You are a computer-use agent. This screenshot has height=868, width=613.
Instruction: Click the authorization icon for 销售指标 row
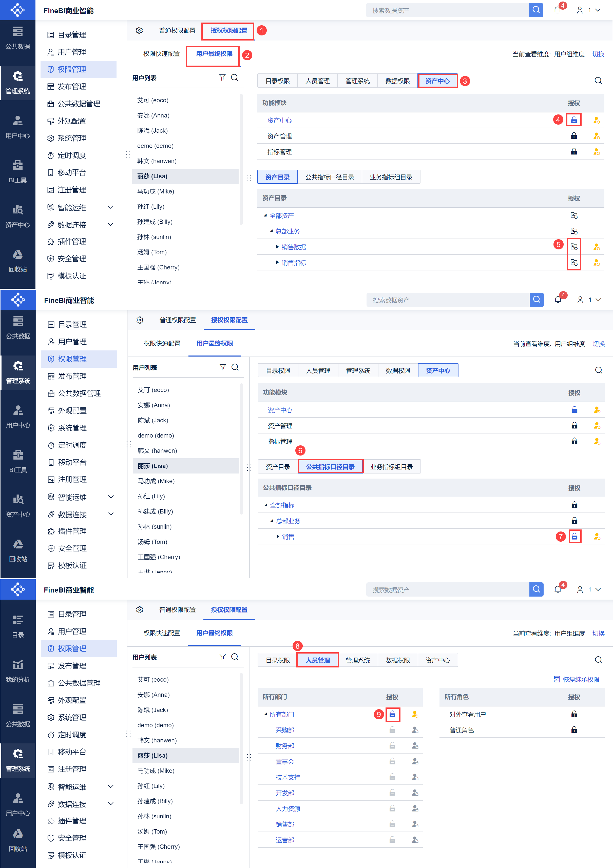point(574,262)
